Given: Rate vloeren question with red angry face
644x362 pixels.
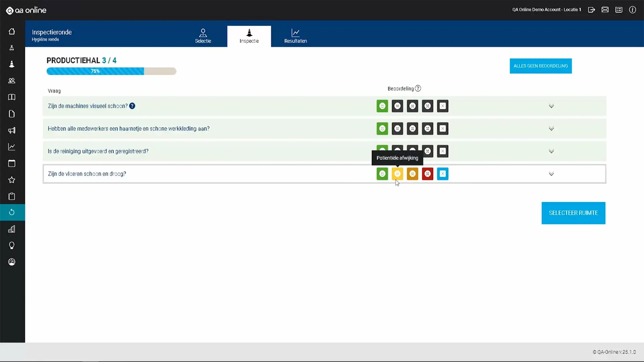Looking at the screenshot, I should 428,174.
